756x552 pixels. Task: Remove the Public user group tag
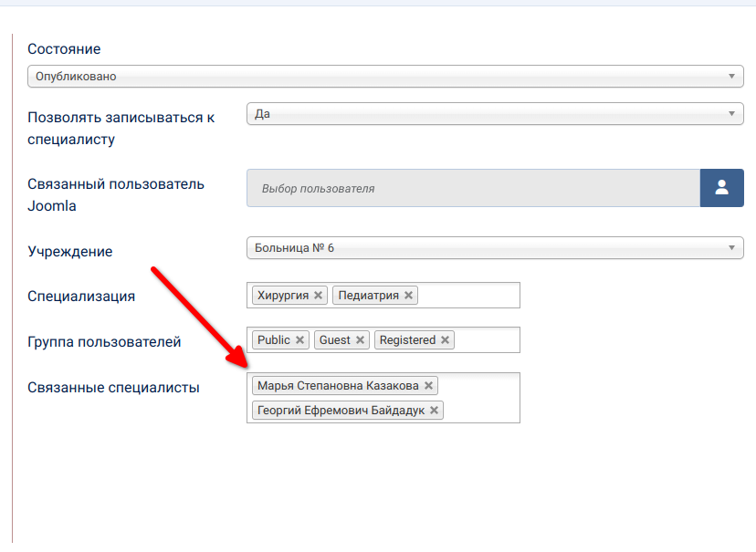point(299,340)
